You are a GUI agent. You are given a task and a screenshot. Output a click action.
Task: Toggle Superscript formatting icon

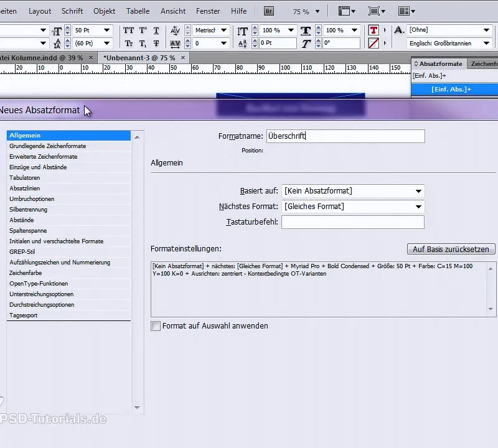pos(143,30)
